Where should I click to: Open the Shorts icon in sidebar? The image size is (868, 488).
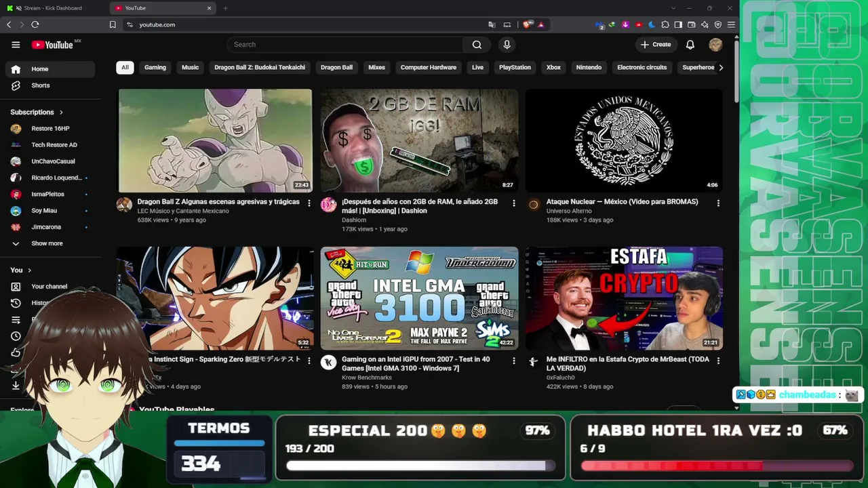pos(16,85)
